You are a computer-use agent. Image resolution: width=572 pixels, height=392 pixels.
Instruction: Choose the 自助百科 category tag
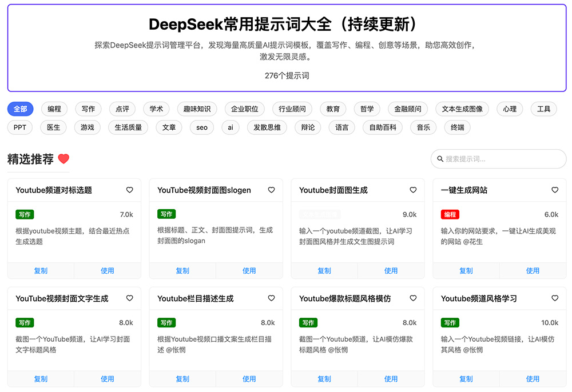tap(383, 127)
